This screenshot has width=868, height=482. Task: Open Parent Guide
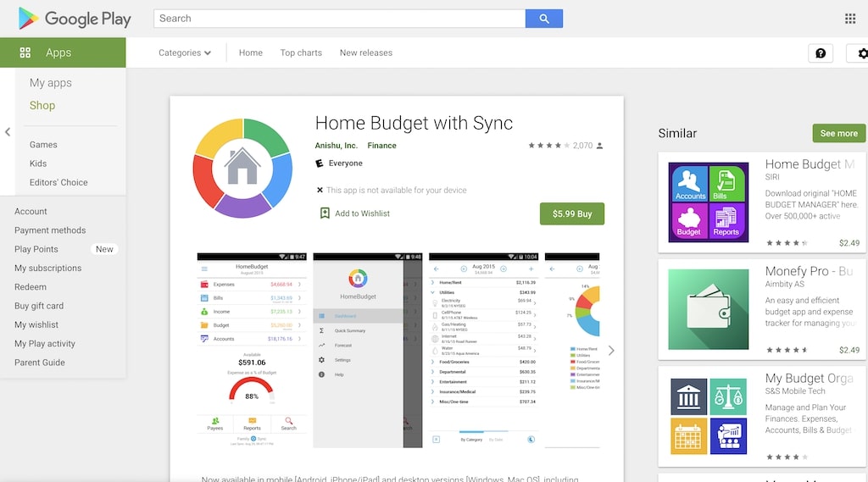[x=39, y=363]
